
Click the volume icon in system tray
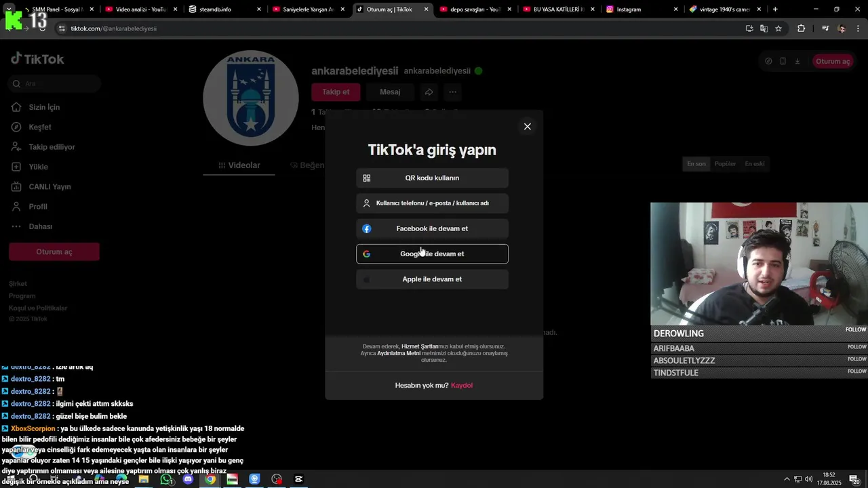point(808,479)
